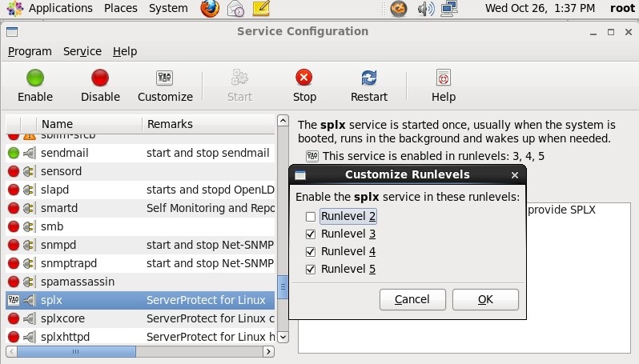Cancel the Customize Runlevels dialog
This screenshot has height=364, width=639.
tap(412, 299)
